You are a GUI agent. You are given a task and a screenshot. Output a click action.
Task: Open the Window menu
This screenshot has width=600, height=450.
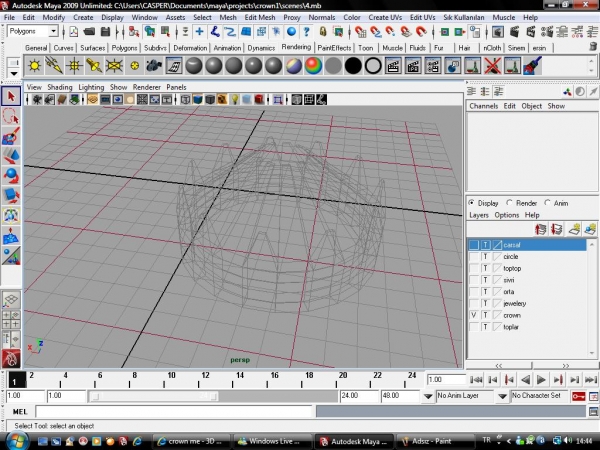click(x=144, y=17)
